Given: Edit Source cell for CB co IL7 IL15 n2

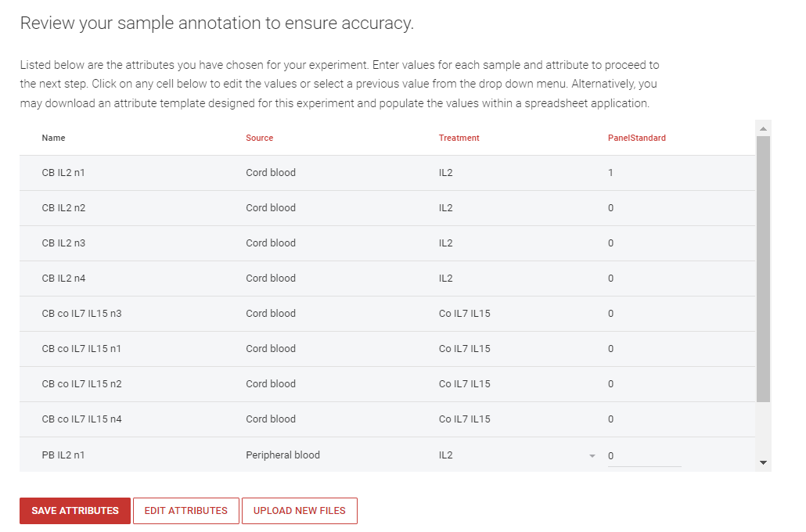Looking at the screenshot, I should pyautogui.click(x=271, y=384).
